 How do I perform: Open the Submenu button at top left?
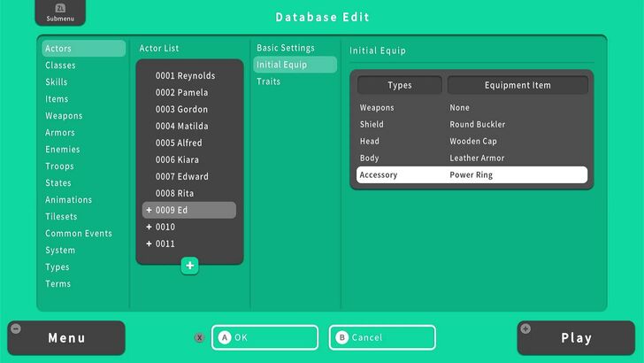60,12
